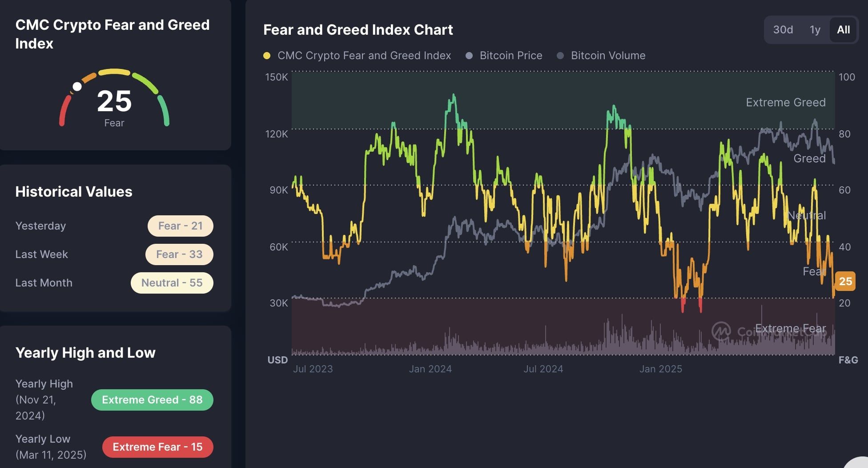Click the Neutral zone label on chart

[807, 215]
